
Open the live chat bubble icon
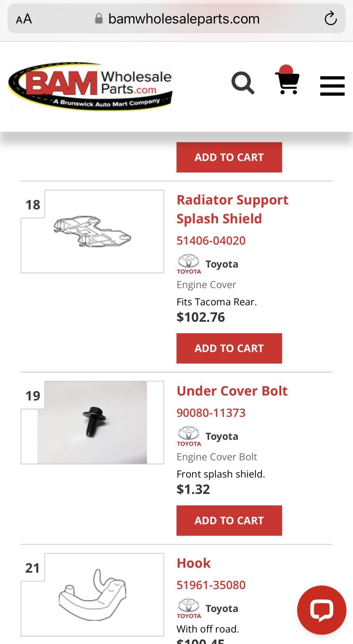[322, 610]
